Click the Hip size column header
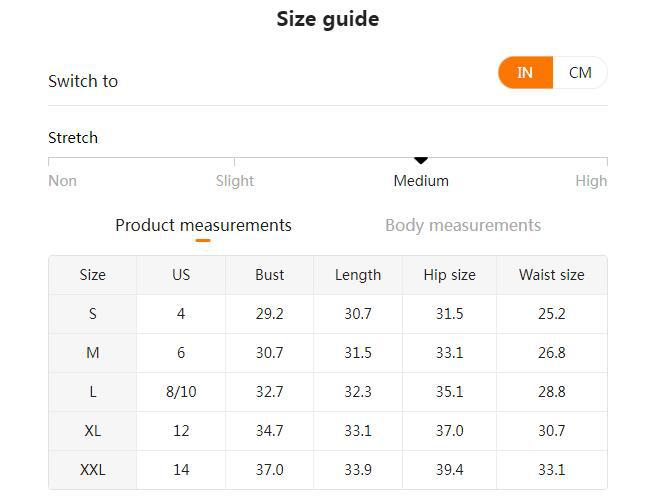This screenshot has width=650, height=497. tap(449, 275)
